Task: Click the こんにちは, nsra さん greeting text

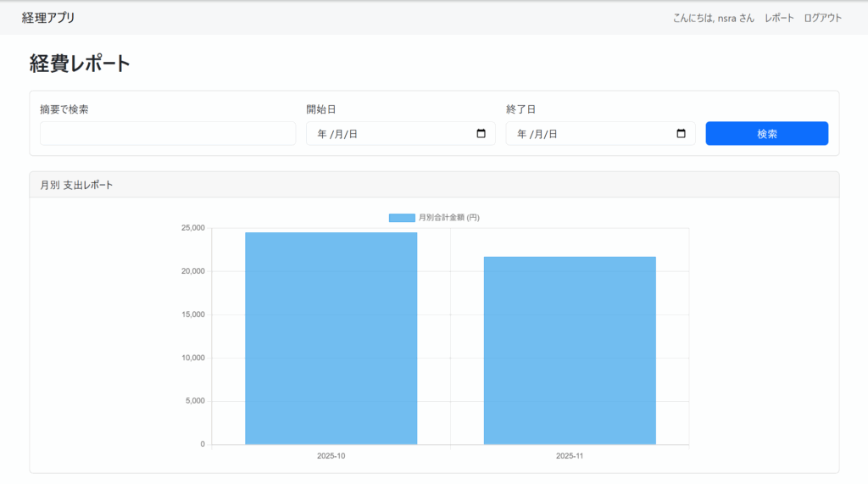Action: point(713,18)
